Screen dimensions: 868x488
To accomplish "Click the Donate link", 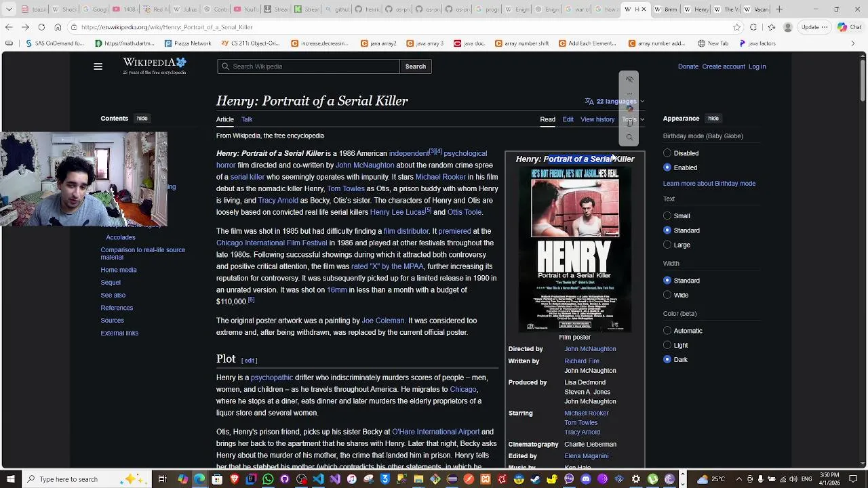I will (688, 66).
